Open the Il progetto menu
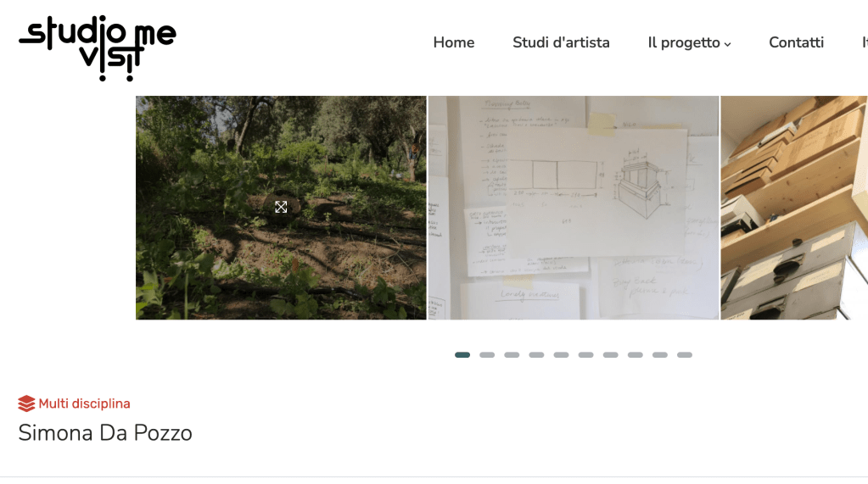 684,42
